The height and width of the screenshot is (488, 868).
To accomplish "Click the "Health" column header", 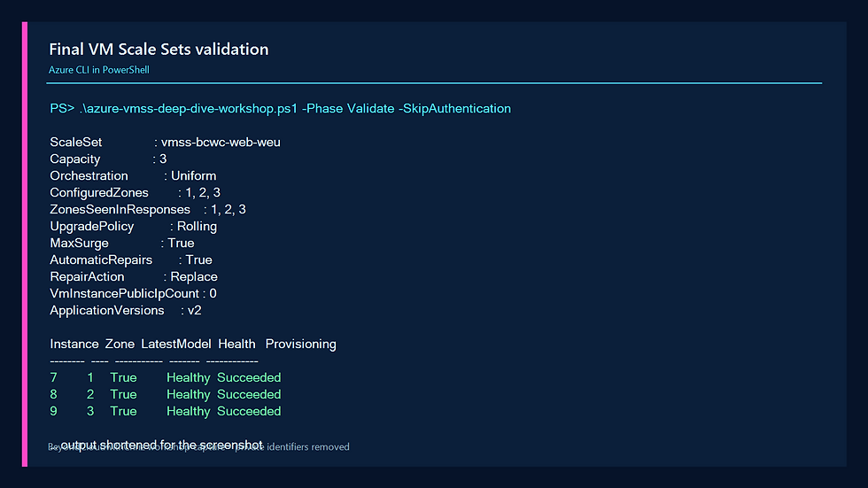I will click(237, 345).
